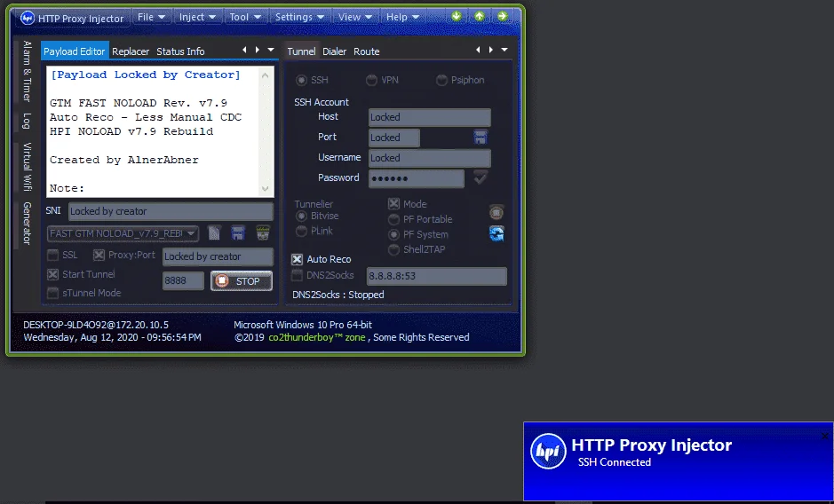
Task: Click the 8888 local port field
Action: pyautogui.click(x=183, y=281)
